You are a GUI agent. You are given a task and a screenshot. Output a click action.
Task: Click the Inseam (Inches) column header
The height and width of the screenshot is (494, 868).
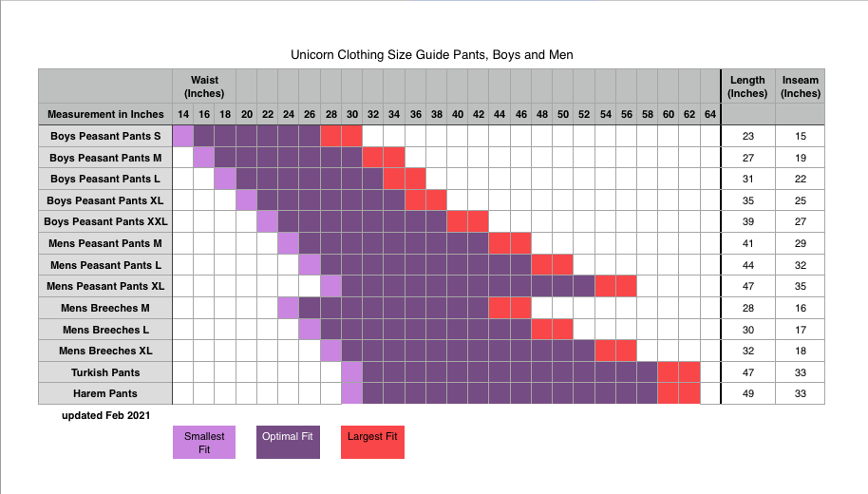click(x=800, y=86)
